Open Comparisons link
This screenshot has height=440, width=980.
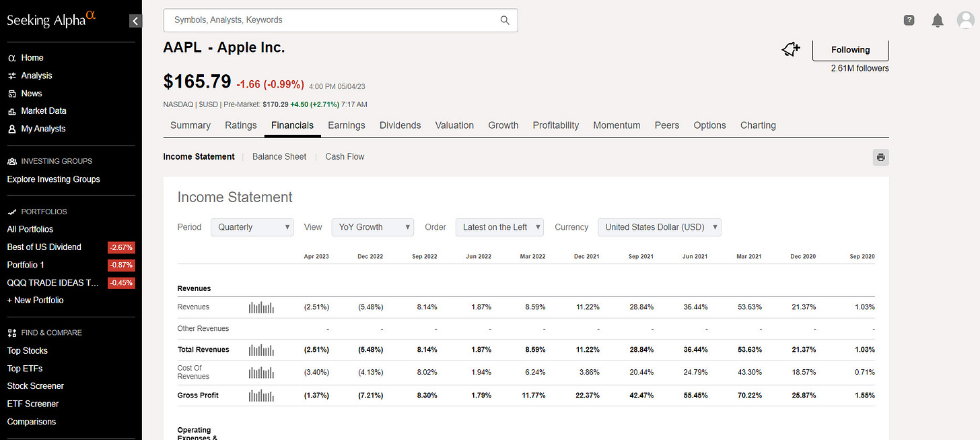(x=32, y=422)
